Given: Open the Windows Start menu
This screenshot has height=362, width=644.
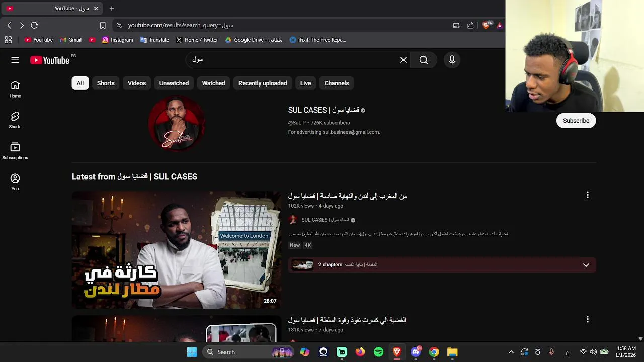Looking at the screenshot, I should click(192, 352).
